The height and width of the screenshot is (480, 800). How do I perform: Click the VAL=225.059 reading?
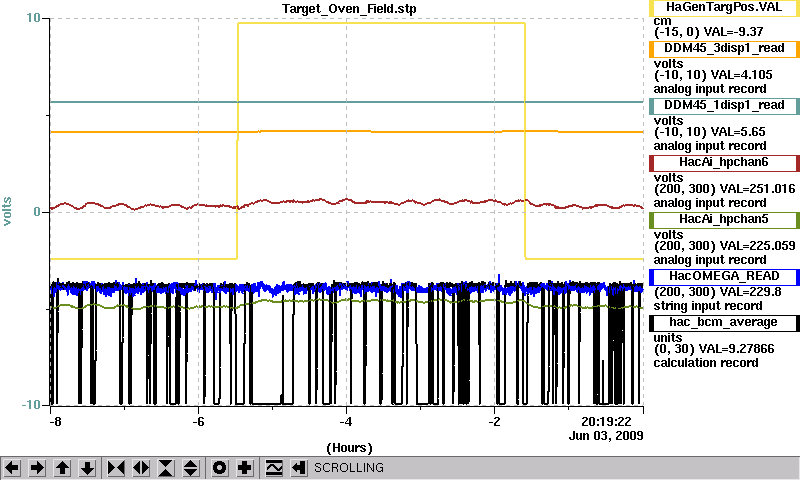tap(760, 246)
